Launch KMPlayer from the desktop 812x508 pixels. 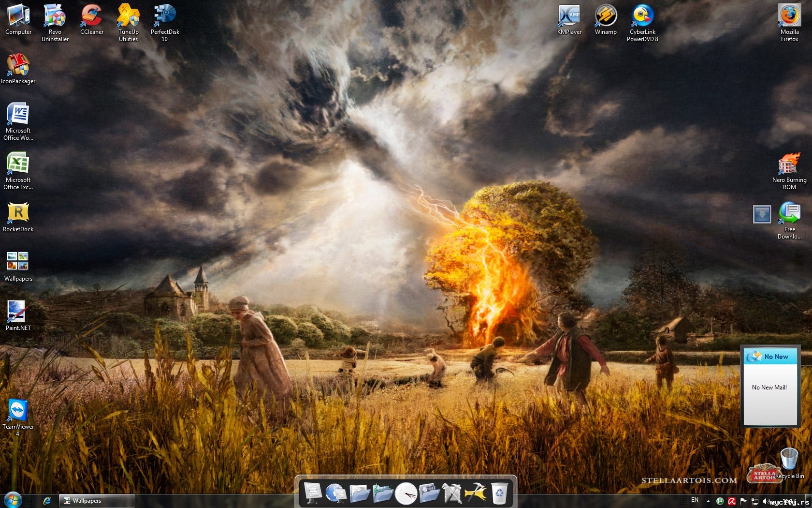coord(569,19)
